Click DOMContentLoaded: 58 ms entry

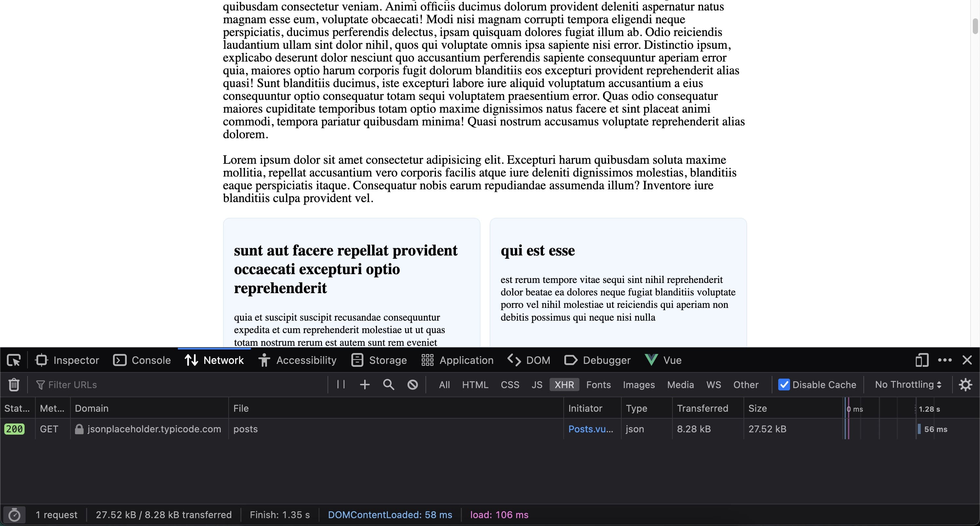point(390,515)
